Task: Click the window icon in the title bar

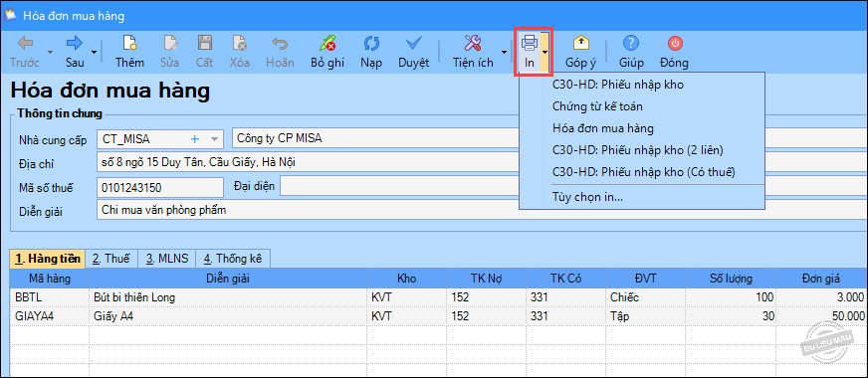Action: (x=9, y=15)
